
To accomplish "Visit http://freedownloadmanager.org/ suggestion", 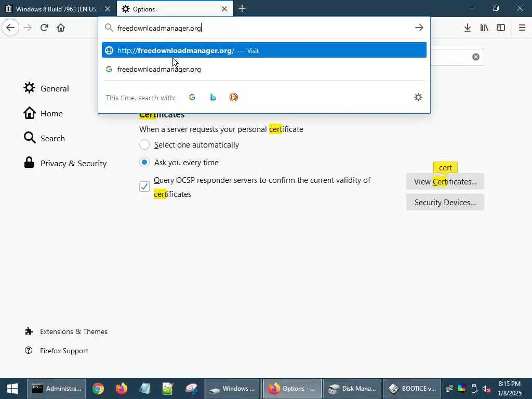I will (264, 50).
